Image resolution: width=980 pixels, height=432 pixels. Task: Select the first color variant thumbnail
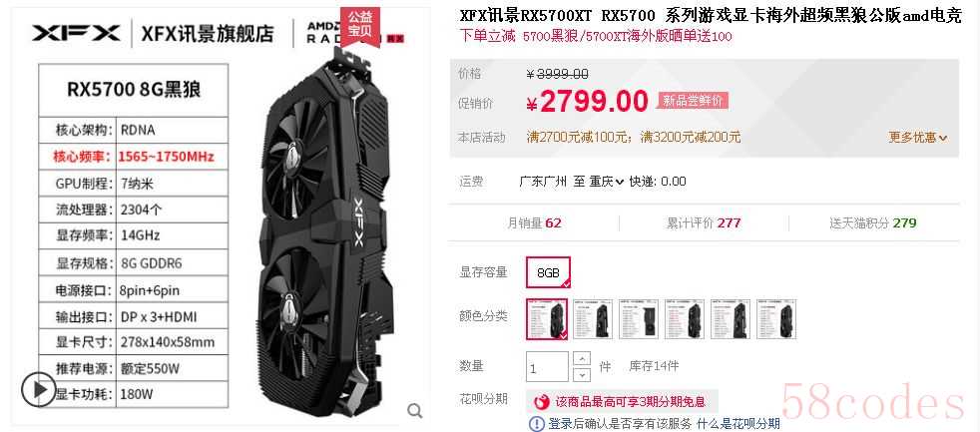[x=547, y=319]
